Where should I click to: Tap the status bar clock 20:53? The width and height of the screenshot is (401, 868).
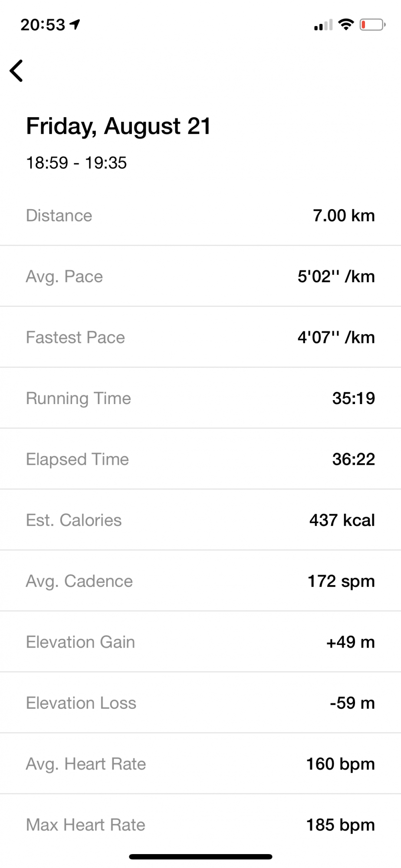43,25
